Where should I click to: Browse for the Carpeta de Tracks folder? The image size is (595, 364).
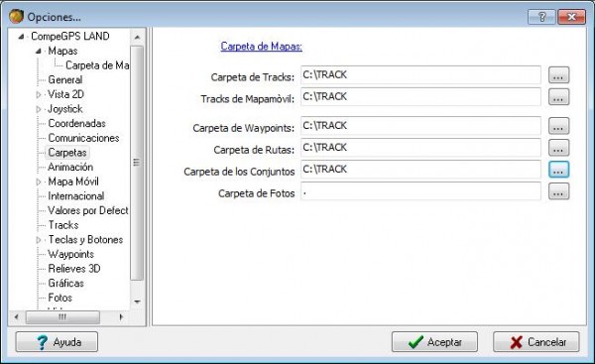[x=558, y=75]
